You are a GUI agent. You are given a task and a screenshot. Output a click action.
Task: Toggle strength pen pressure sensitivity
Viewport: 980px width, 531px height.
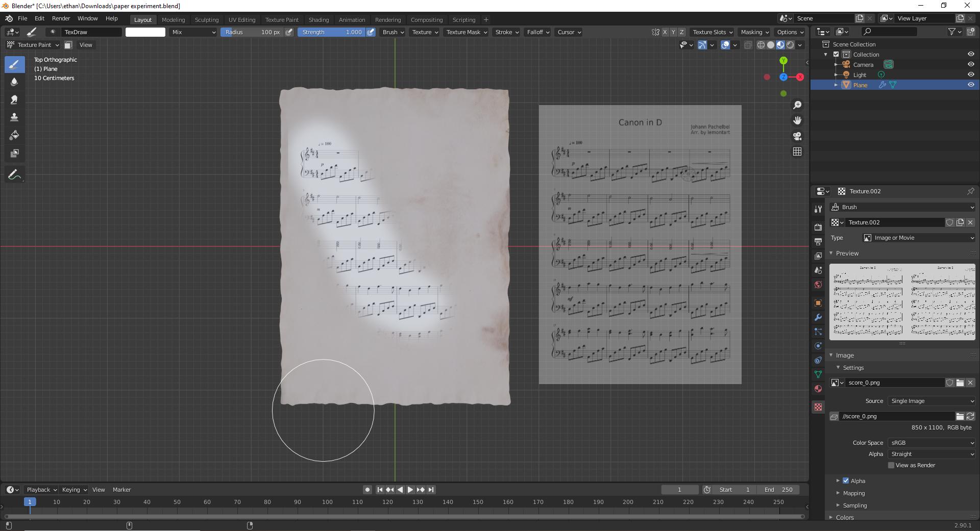coord(371,32)
